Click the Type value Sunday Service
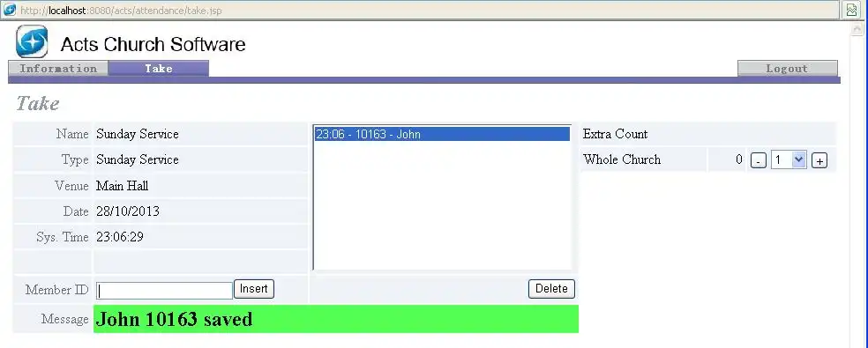868x348 pixels. click(x=138, y=159)
